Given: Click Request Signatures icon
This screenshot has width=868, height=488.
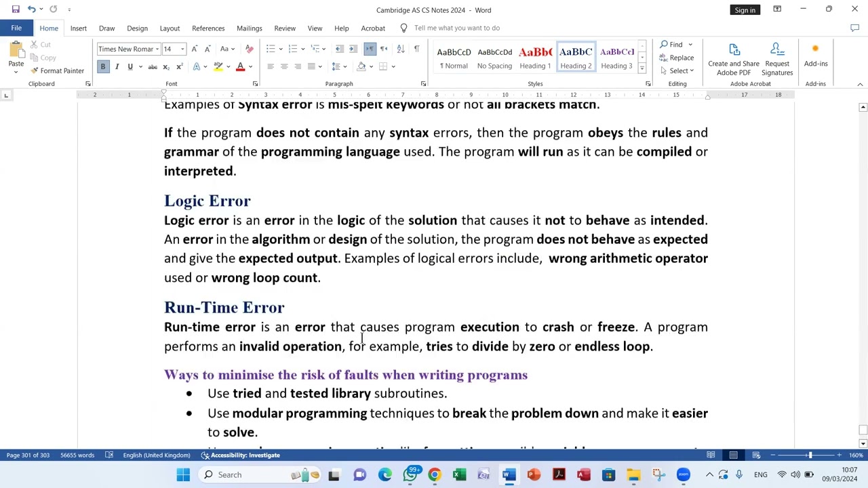Looking at the screenshot, I should pos(777,60).
